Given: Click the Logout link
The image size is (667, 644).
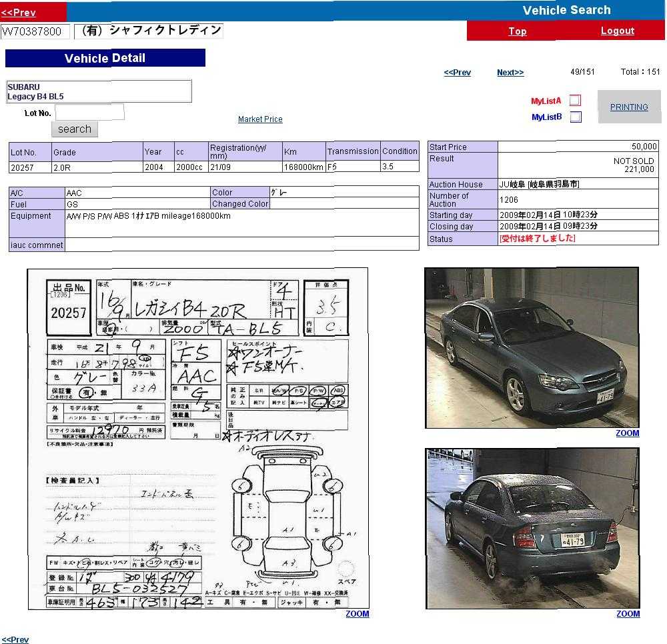Looking at the screenshot, I should [617, 31].
